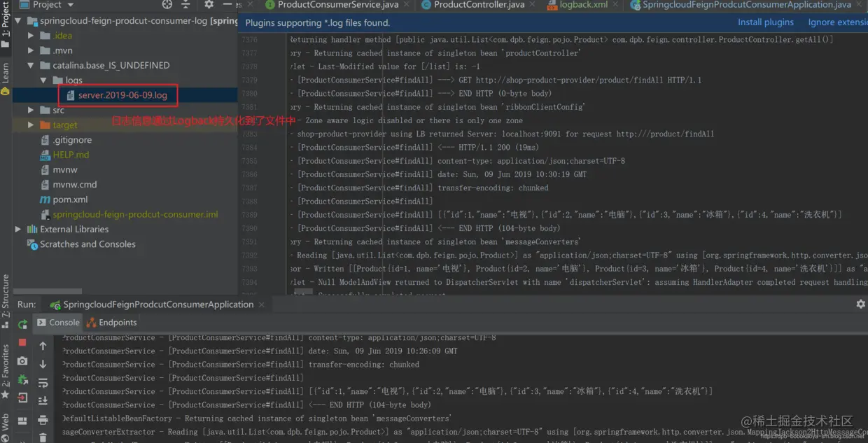868x443 pixels.
Task: Select springcloud-feign-prodcut-consumer.iml file
Action: [129, 215]
